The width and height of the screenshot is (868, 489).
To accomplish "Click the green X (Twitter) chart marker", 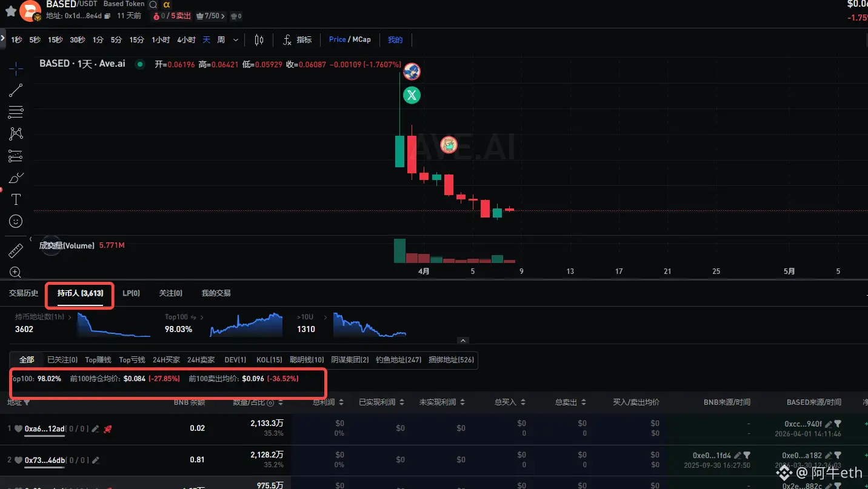I will pos(412,95).
